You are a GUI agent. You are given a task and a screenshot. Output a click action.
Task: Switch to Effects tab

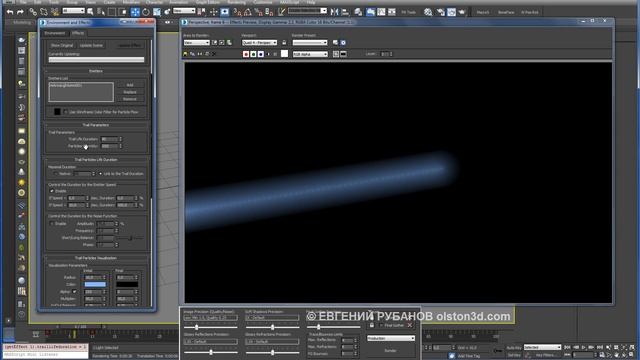pyautogui.click(x=78, y=33)
